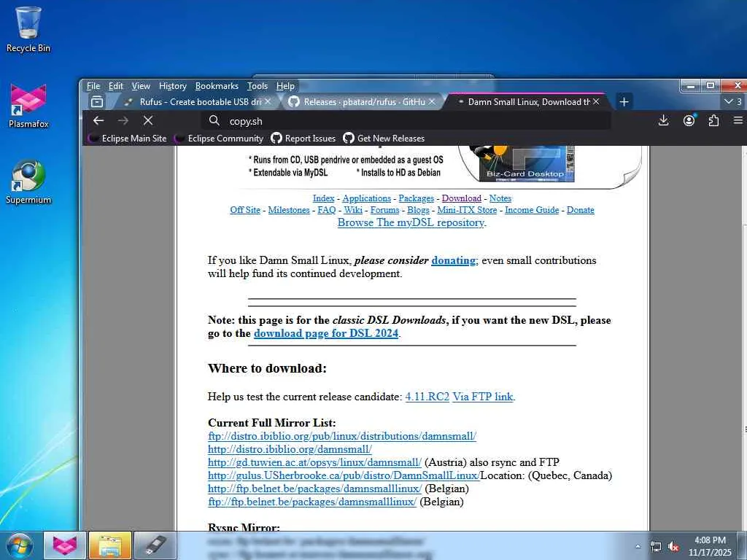Open the extensions puzzle icon

point(713,121)
